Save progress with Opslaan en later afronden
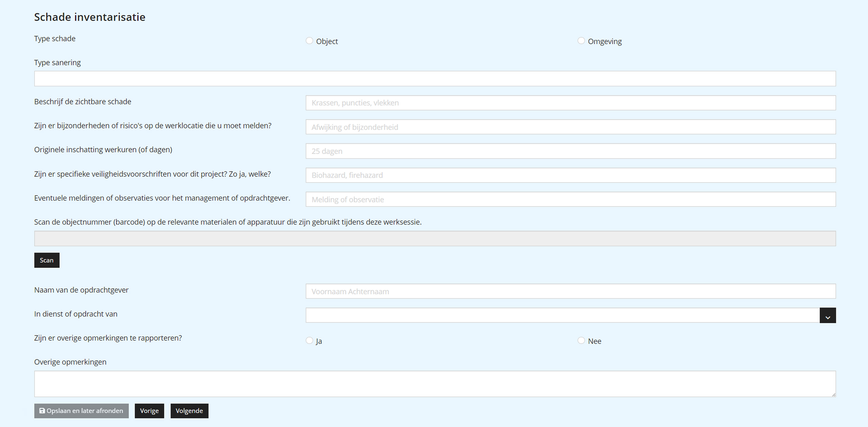This screenshot has width=868, height=427. click(81, 411)
